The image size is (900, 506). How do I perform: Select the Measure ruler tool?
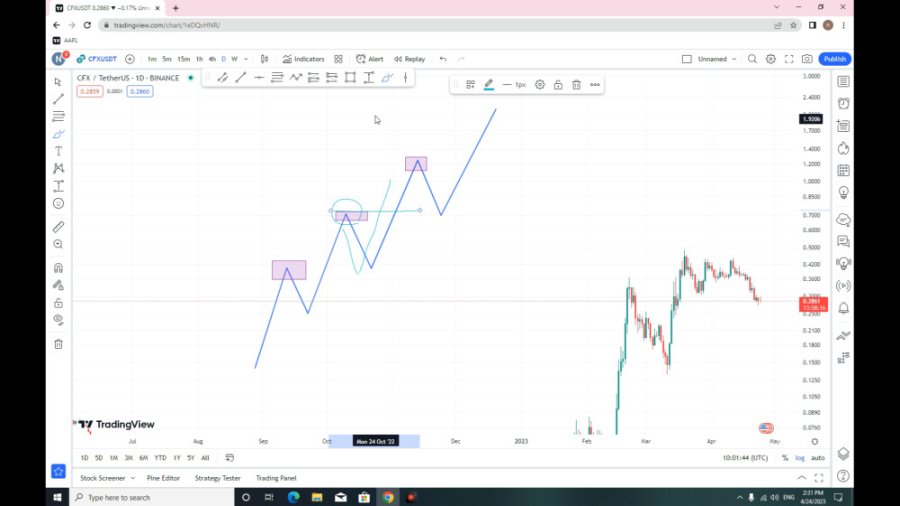click(x=58, y=227)
